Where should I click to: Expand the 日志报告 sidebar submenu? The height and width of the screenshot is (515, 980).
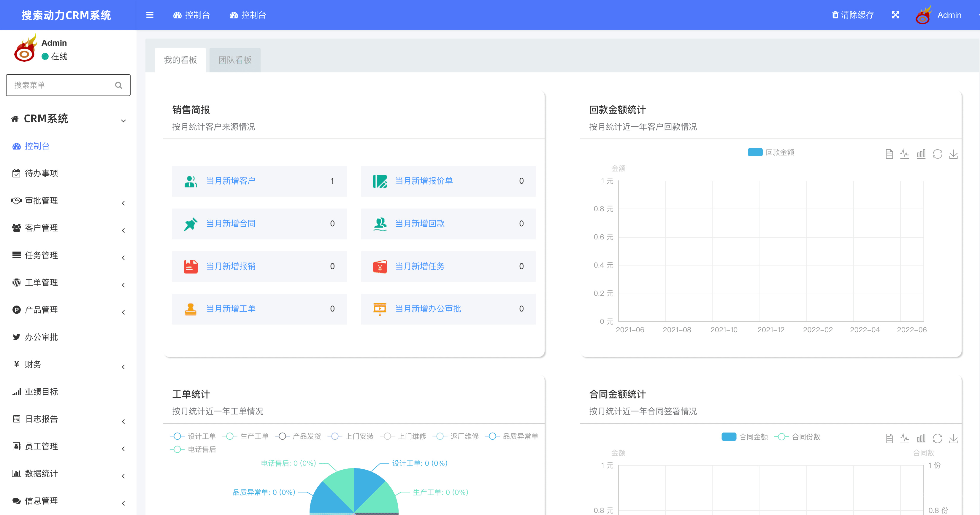[x=69, y=419]
